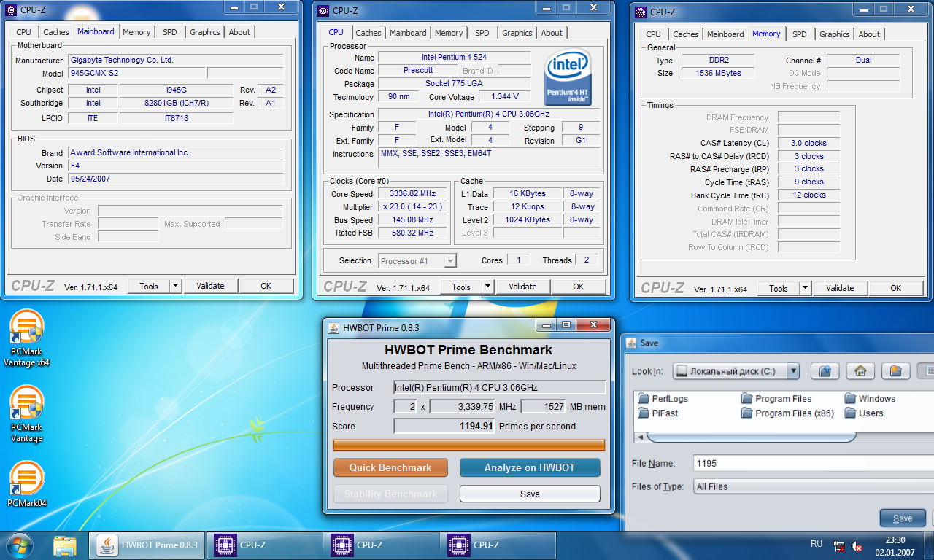Click the memory size value 1536 MBytes
The image size is (934, 560).
click(x=719, y=73)
